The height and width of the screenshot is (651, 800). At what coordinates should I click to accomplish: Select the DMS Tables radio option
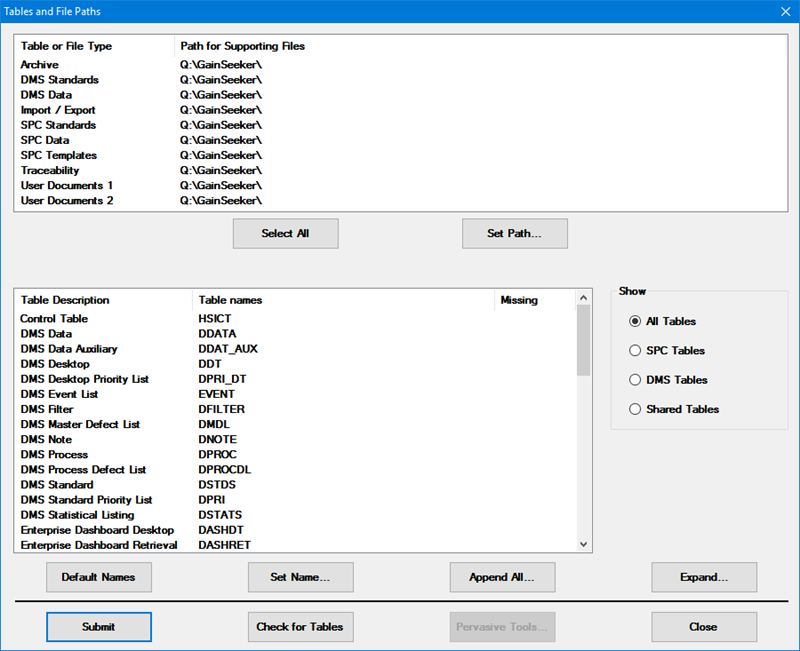tap(635, 380)
